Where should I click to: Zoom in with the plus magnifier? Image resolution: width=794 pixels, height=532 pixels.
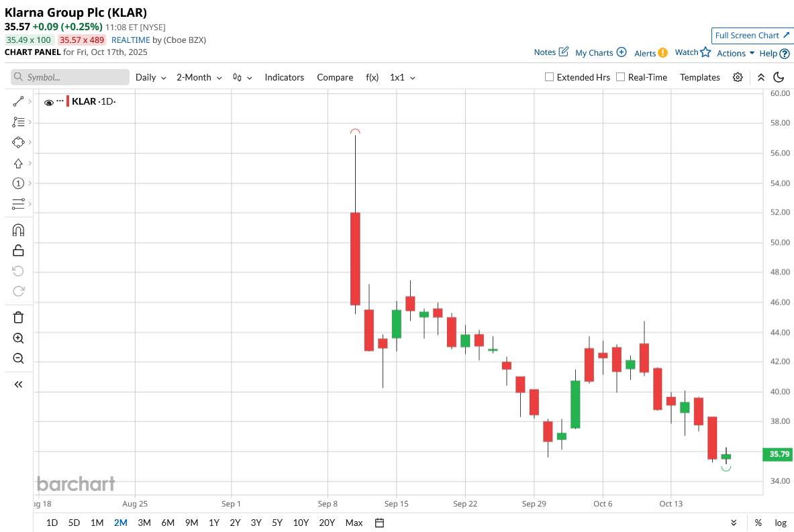point(18,338)
